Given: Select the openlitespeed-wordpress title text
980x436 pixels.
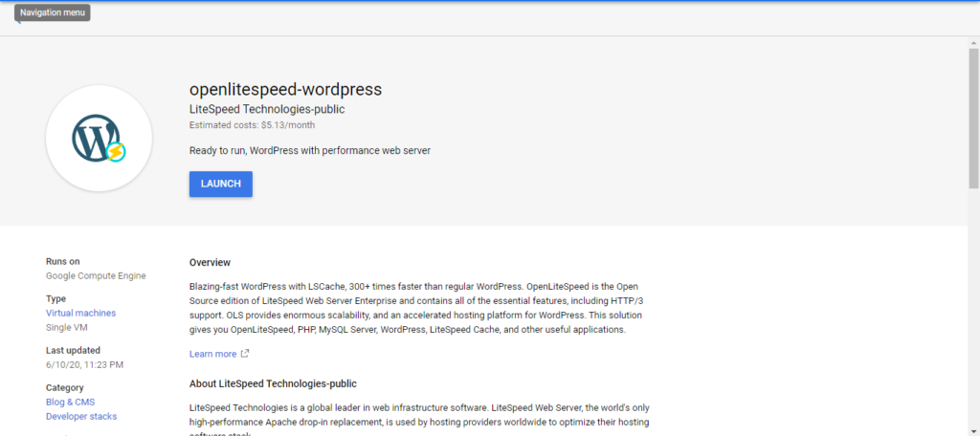Looking at the screenshot, I should 285,89.
